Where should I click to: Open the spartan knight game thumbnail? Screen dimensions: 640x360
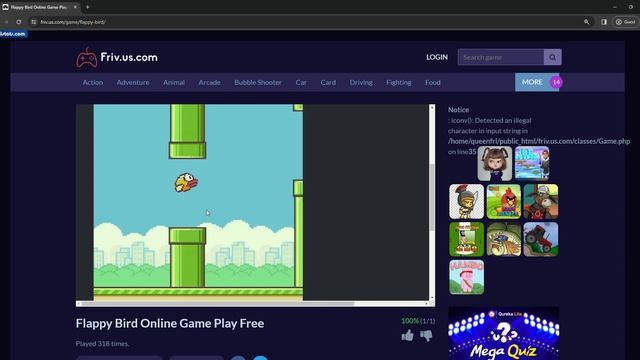coord(467,201)
